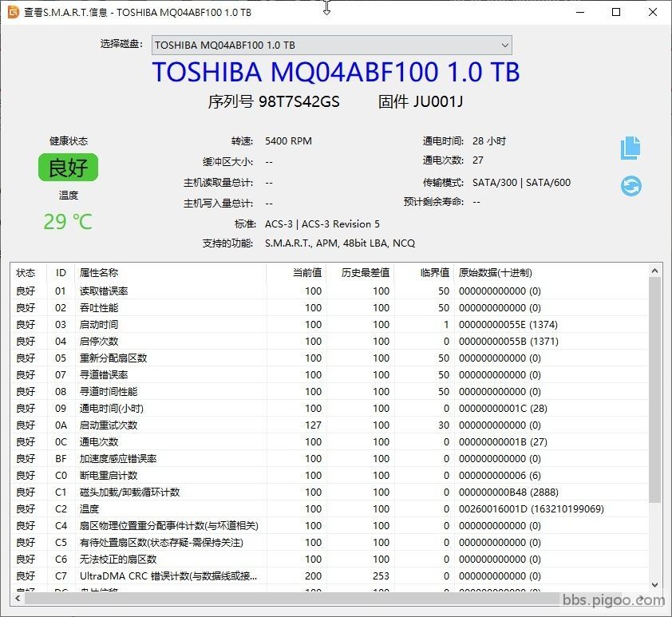Image resolution: width=672 pixels, height=617 pixels.
Task: Select the 温度 attribute row (C2)
Action: coord(329,508)
